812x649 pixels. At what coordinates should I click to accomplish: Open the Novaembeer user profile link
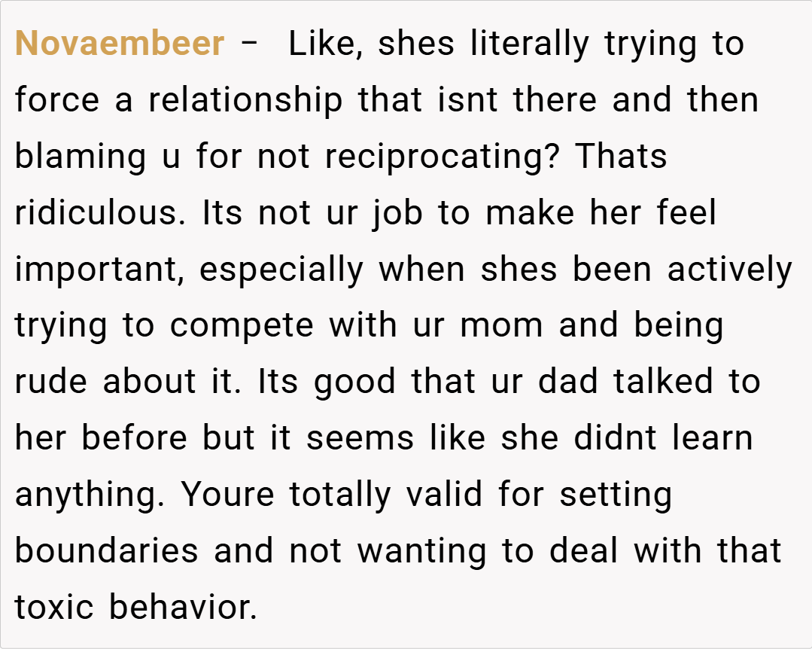tap(120, 44)
